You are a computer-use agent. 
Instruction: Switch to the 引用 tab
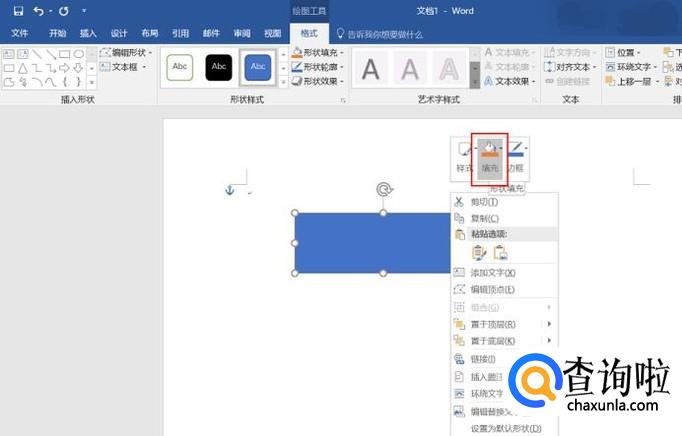[x=180, y=34]
